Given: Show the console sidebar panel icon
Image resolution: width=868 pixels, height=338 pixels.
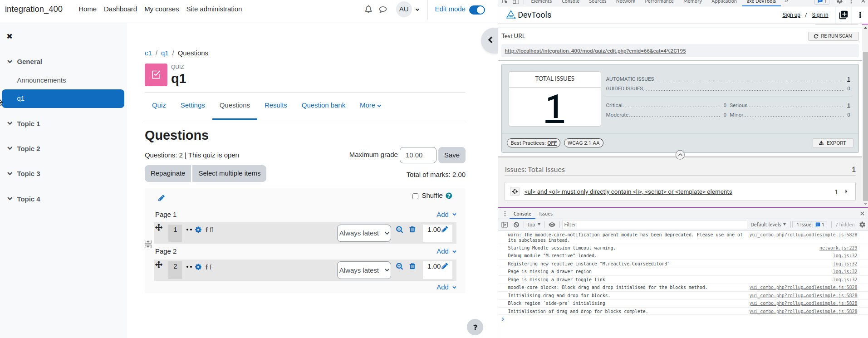Looking at the screenshot, I should [x=505, y=225].
